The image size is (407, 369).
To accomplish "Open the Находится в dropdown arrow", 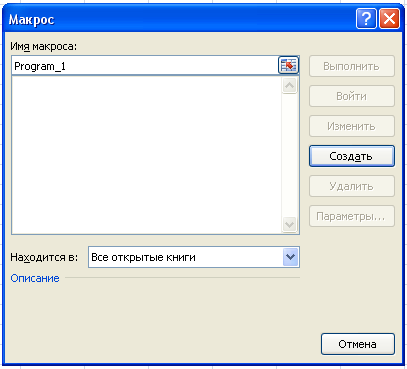I will (290, 257).
